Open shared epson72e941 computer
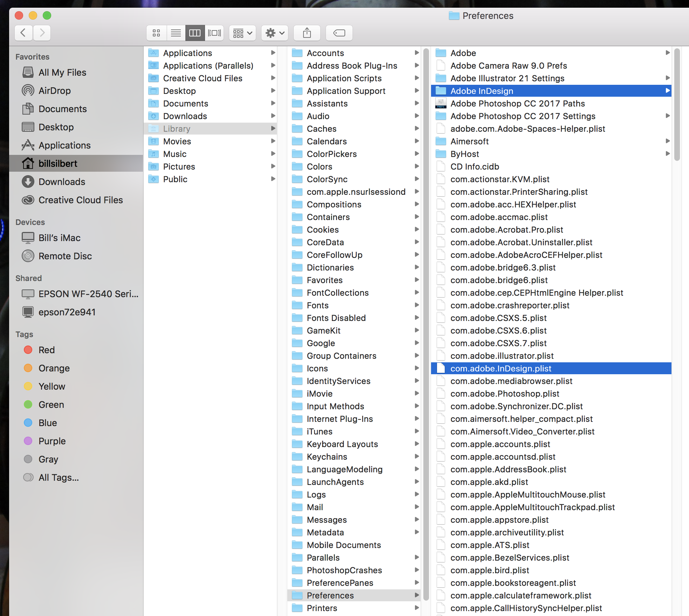 [x=76, y=312]
